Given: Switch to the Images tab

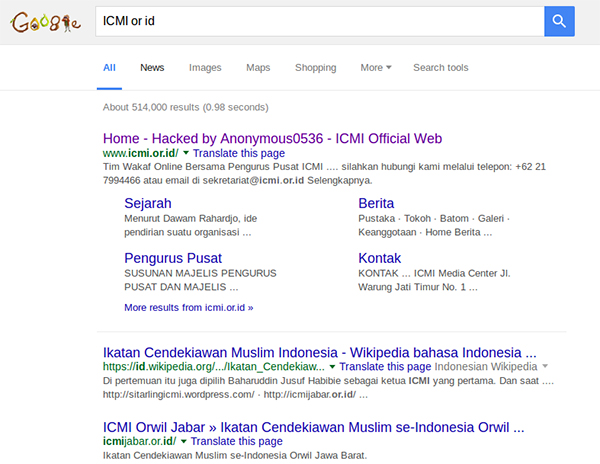Looking at the screenshot, I should coord(205,68).
